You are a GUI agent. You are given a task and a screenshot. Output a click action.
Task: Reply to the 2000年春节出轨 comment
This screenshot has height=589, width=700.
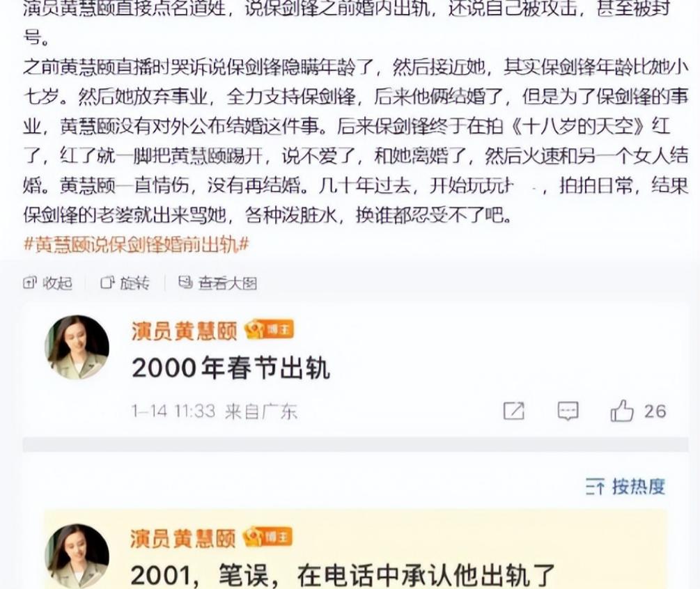[568, 411]
